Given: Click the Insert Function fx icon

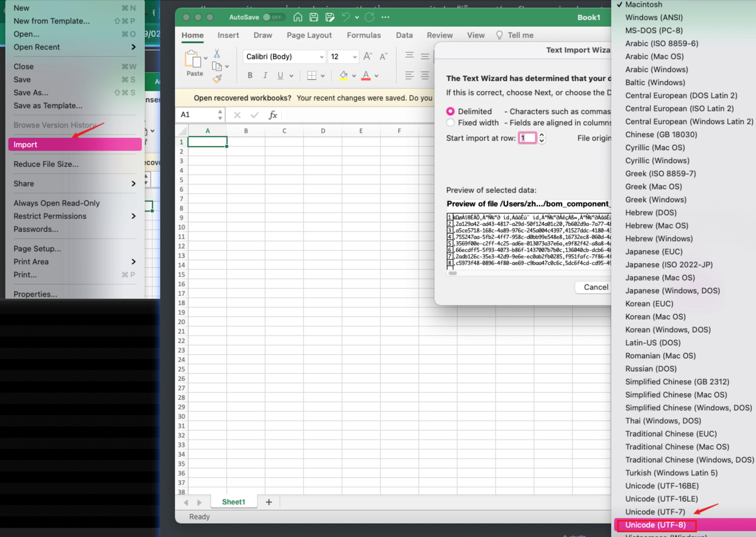Looking at the screenshot, I should click(272, 115).
